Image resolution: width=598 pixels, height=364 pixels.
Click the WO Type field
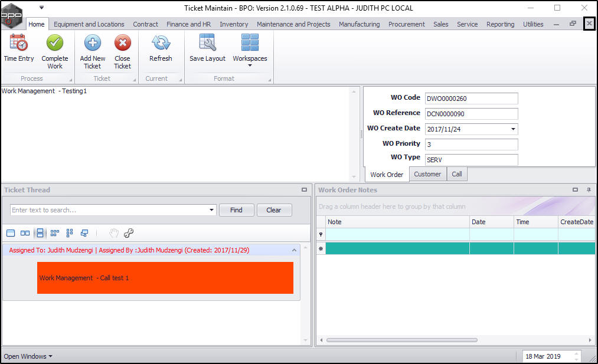(472, 160)
